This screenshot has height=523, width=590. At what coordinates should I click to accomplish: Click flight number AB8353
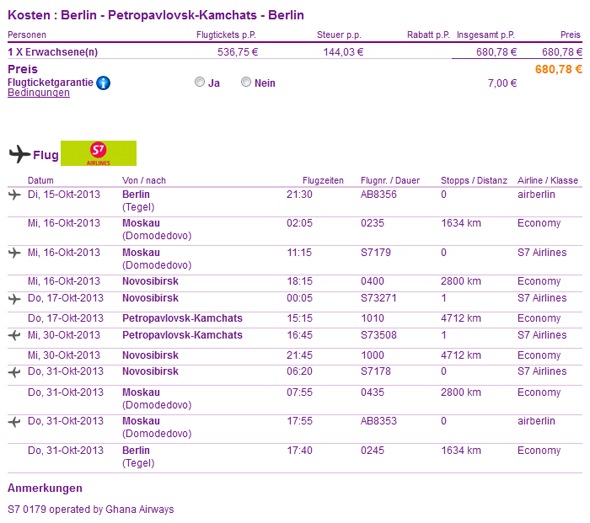click(379, 421)
